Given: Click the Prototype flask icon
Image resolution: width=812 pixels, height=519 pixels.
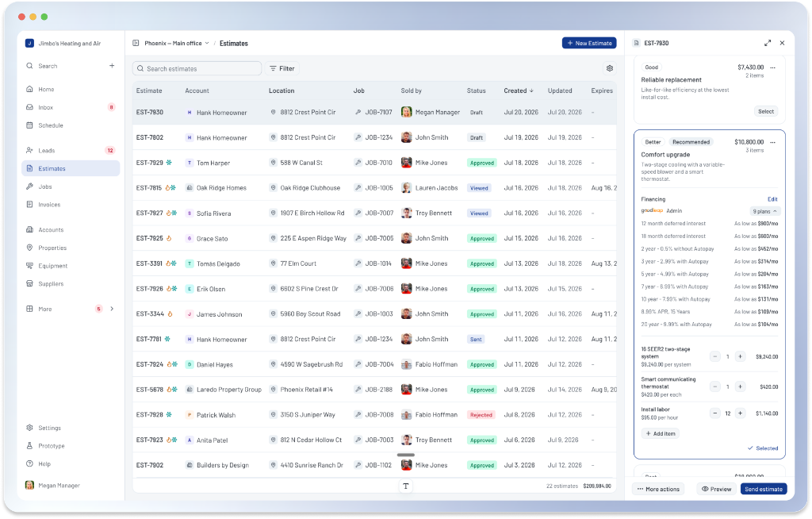Looking at the screenshot, I should 29,446.
